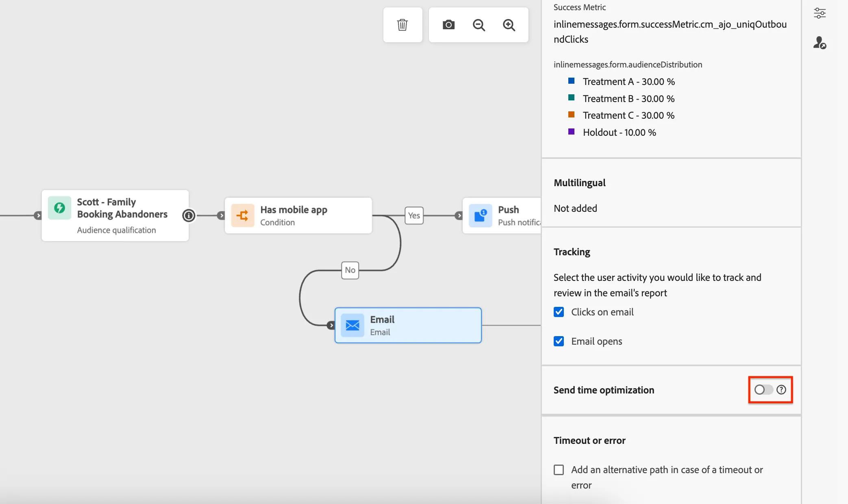Click 'Treatment A - 30.00 %' text

628,82
